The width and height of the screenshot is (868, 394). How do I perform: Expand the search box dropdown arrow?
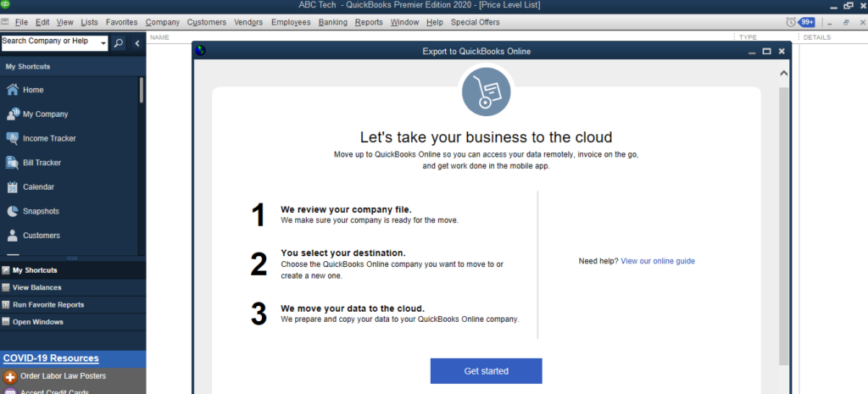pos(103,44)
